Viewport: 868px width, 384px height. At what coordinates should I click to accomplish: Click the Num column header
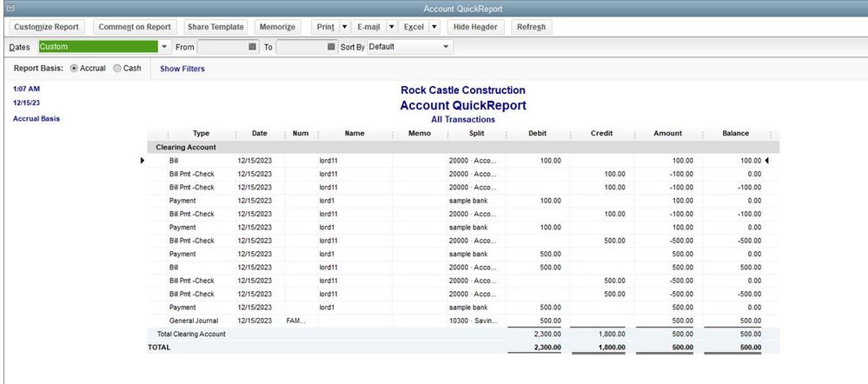(x=301, y=133)
